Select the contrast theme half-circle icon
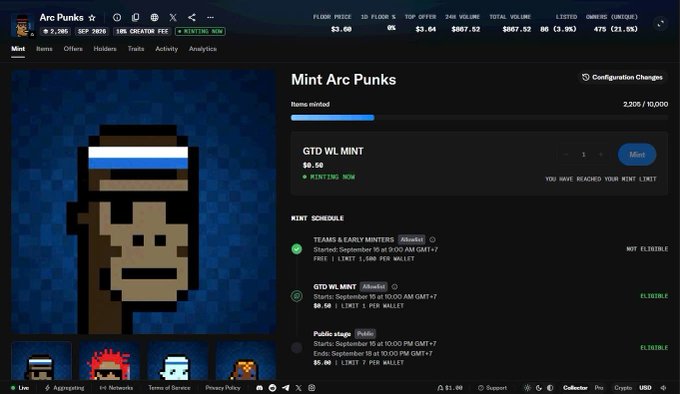This screenshot has height=394, width=680. tap(550, 388)
